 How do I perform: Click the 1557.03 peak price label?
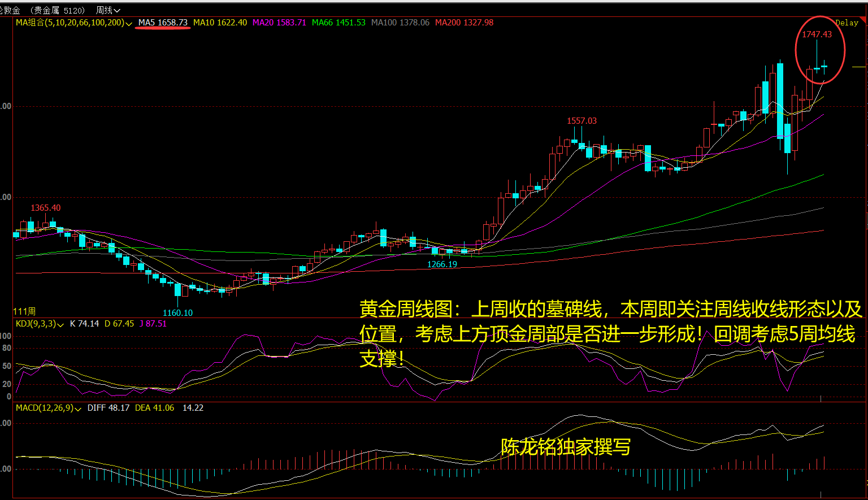(582, 121)
